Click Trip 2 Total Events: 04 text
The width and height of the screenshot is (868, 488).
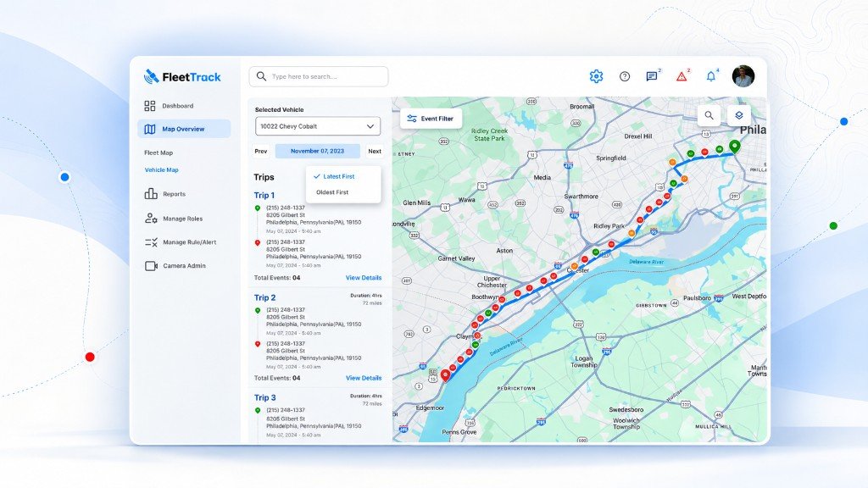tap(277, 378)
